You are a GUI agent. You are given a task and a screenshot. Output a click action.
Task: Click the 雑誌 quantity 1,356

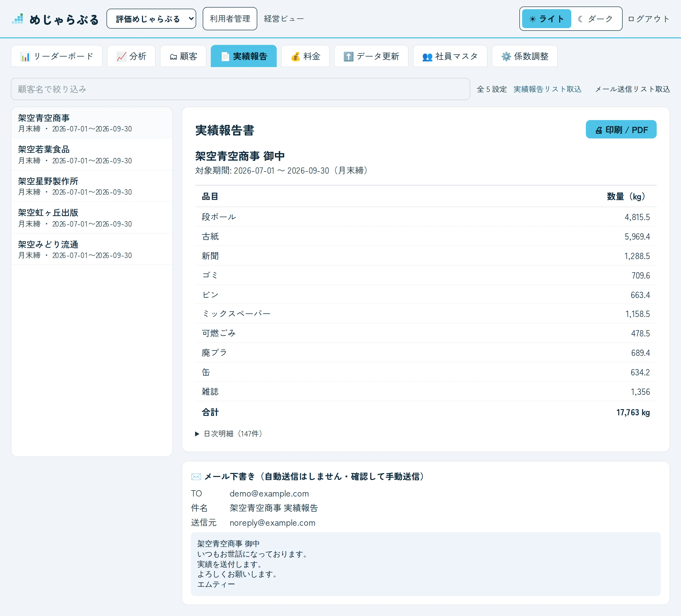click(x=640, y=392)
